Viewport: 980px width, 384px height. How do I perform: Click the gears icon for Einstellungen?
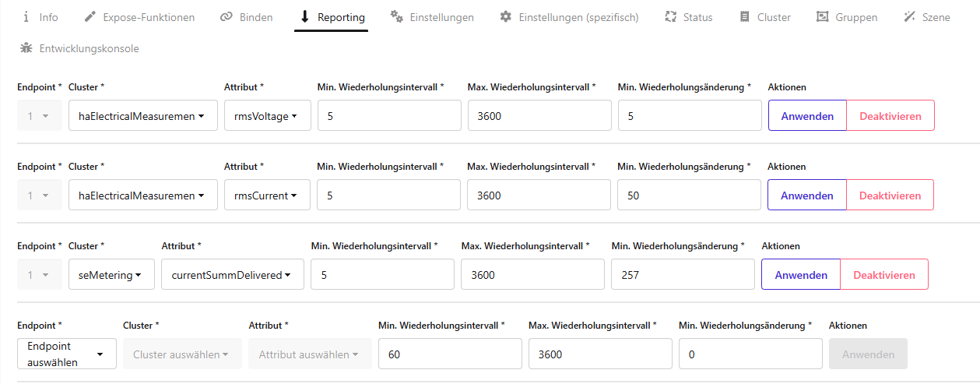pyautogui.click(x=396, y=17)
